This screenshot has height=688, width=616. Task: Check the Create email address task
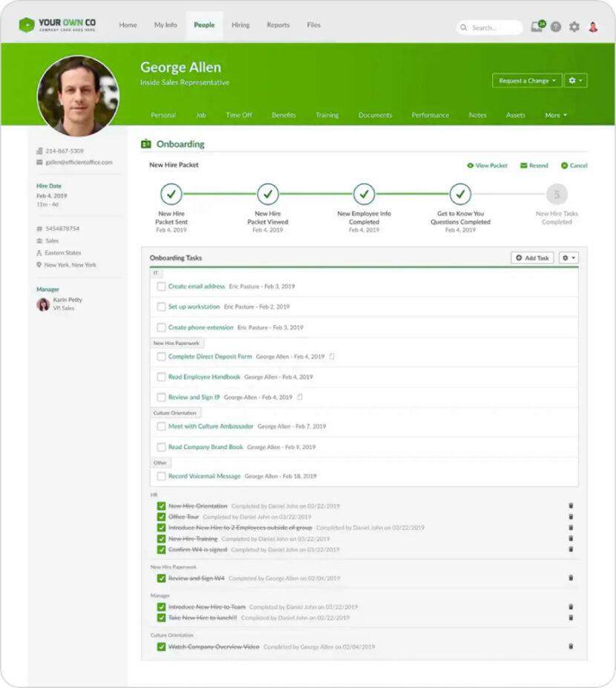[x=161, y=285]
